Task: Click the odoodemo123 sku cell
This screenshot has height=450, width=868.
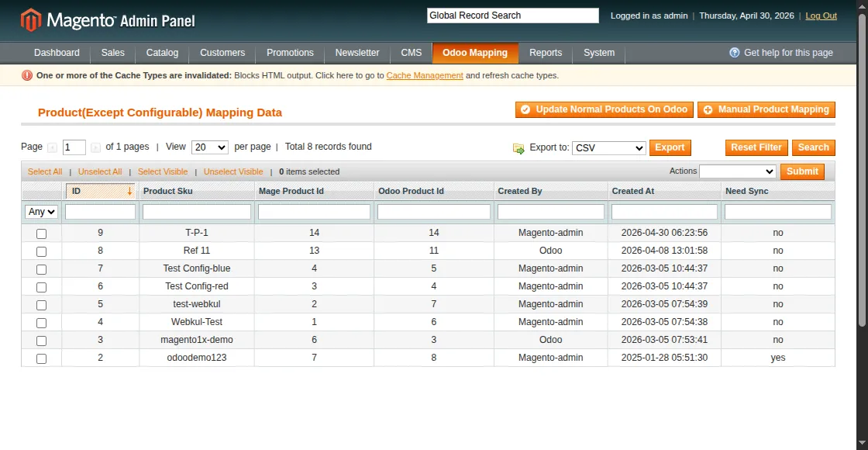Action: click(197, 358)
